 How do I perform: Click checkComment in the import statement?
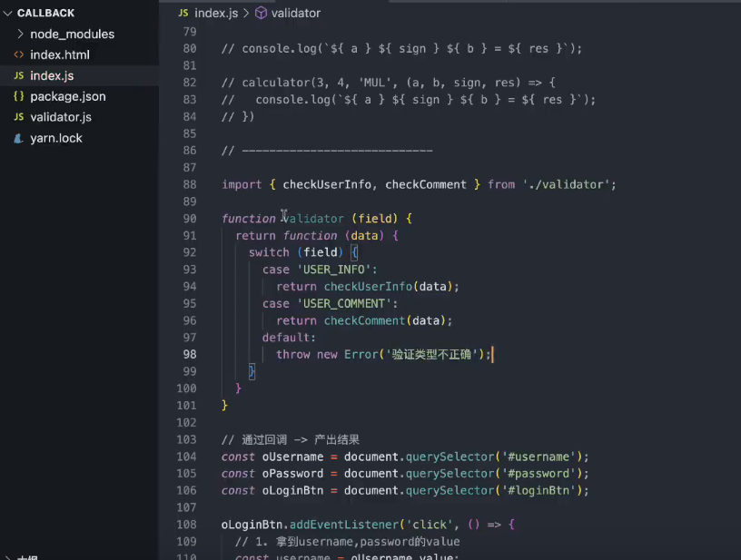point(425,184)
